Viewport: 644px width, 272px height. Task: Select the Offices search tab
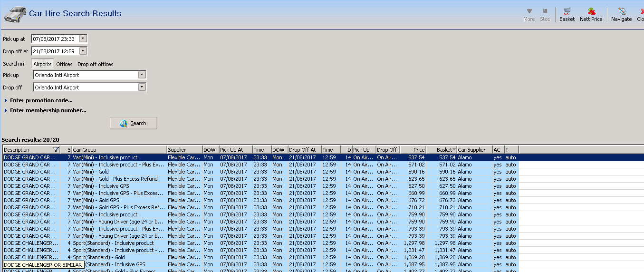click(x=64, y=64)
